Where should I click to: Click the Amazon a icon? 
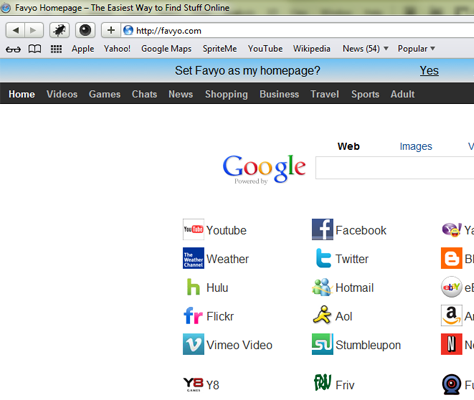click(452, 315)
